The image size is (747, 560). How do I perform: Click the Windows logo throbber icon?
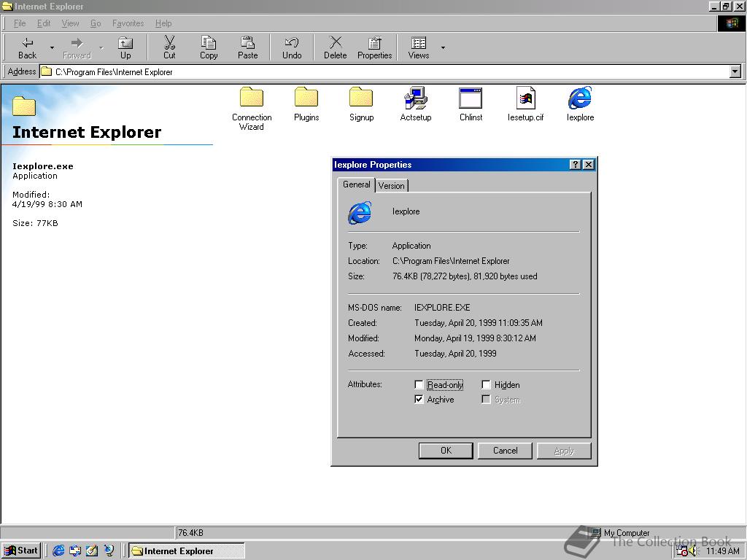[731, 23]
